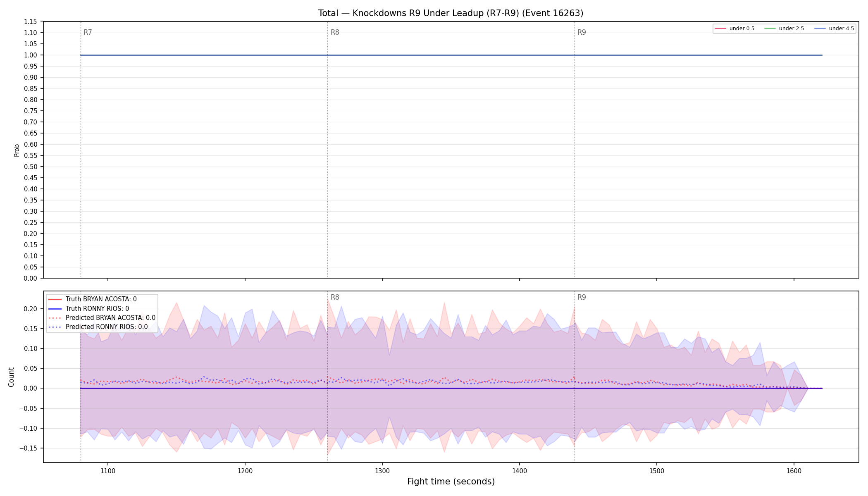Click the 1400 tick on the time axis
868x496 pixels.
520,470
